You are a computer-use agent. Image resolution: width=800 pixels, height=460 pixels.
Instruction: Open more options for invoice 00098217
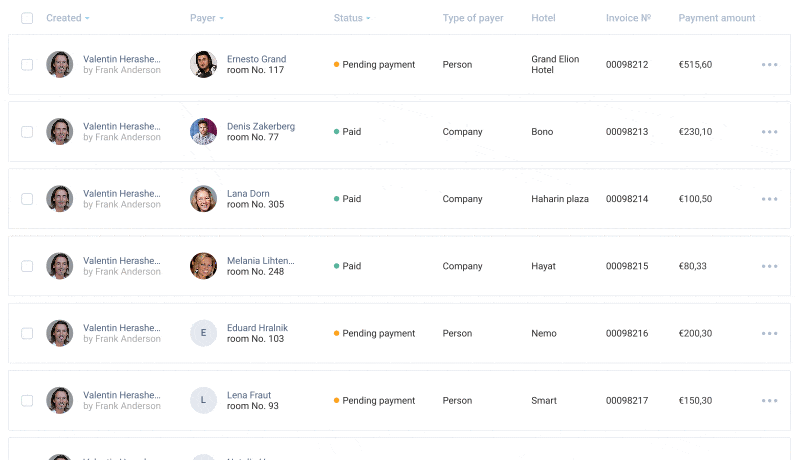[x=769, y=400]
